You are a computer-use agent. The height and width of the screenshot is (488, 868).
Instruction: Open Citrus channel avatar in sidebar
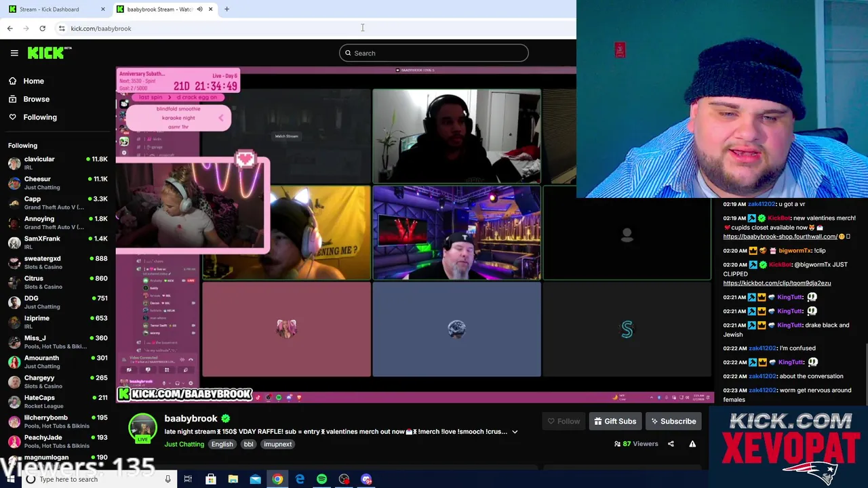(x=14, y=282)
